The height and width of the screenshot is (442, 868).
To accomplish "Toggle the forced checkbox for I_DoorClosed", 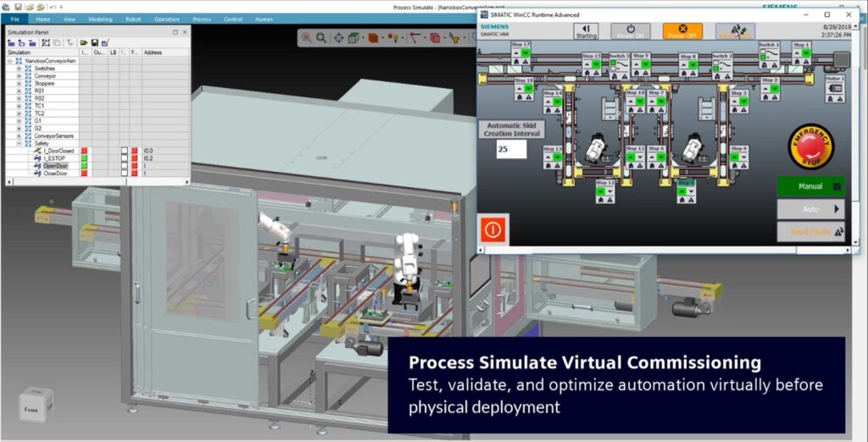I will [x=124, y=151].
